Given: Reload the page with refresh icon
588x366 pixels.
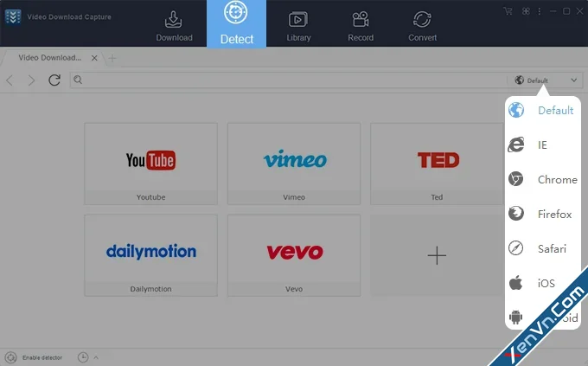Looking at the screenshot, I should (x=54, y=80).
